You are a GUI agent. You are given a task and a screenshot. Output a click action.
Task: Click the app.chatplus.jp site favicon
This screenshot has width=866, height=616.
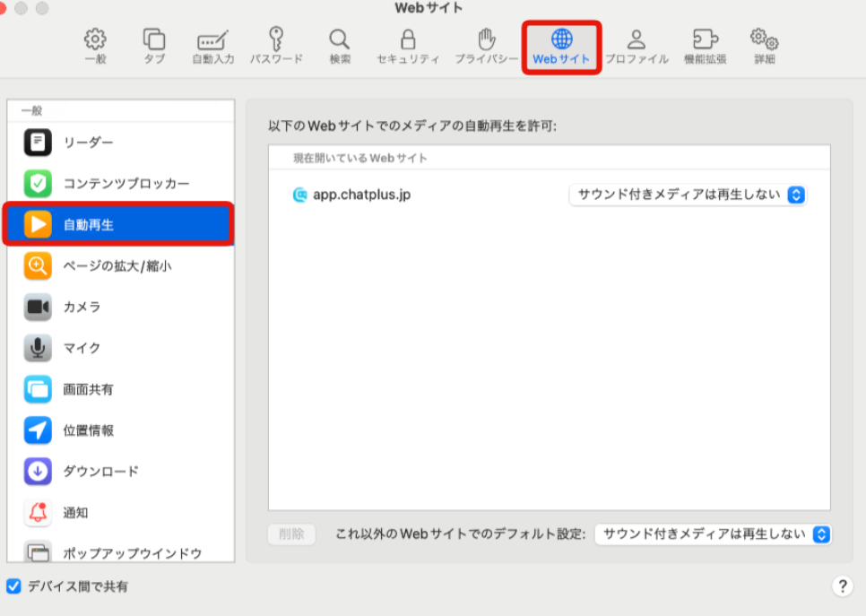point(299,195)
